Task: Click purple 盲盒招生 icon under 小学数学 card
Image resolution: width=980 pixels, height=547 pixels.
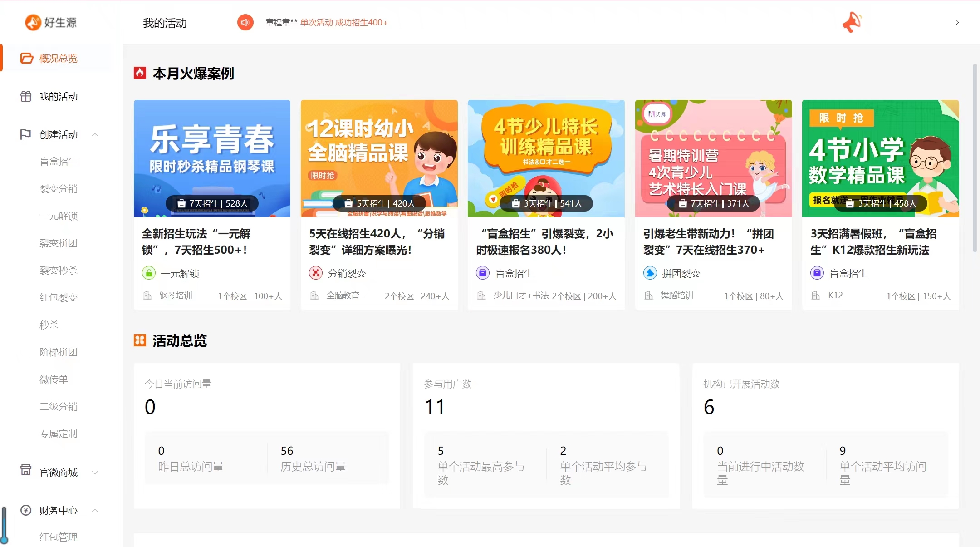Action: coord(817,273)
